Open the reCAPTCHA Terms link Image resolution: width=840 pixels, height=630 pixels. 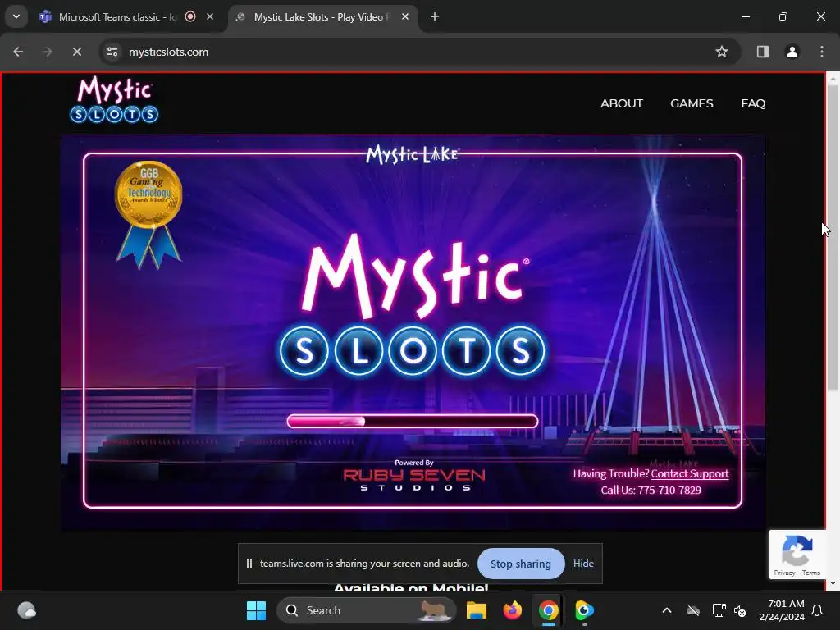[811, 573]
